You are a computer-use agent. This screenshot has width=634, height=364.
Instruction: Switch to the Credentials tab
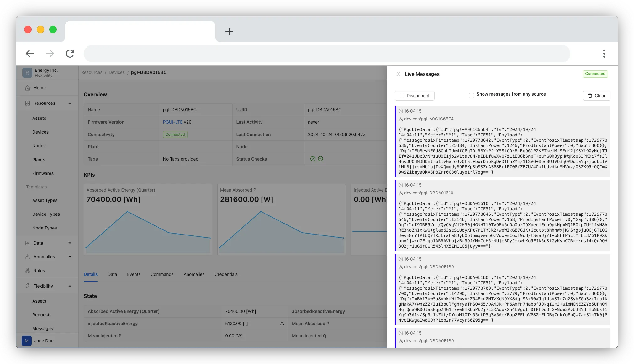(x=226, y=274)
